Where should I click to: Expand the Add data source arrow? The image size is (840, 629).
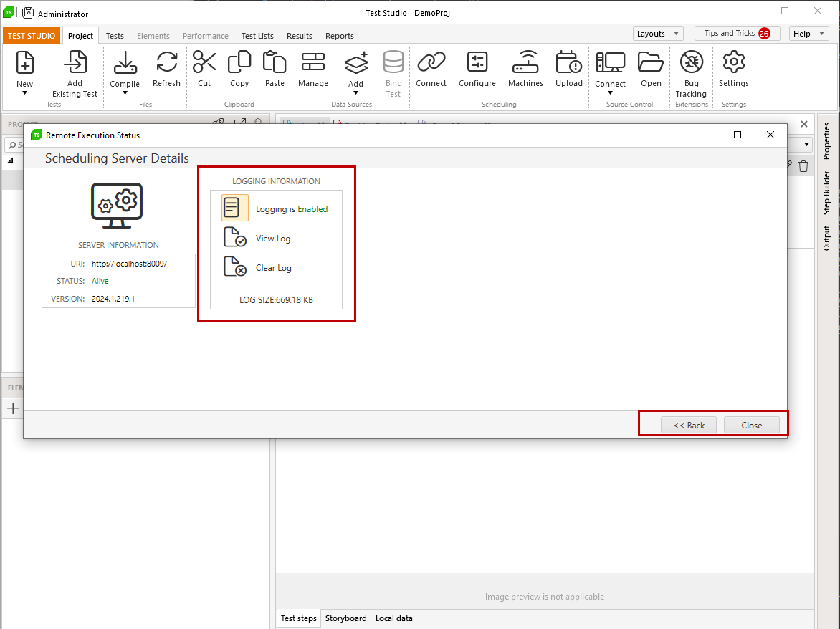pos(355,93)
